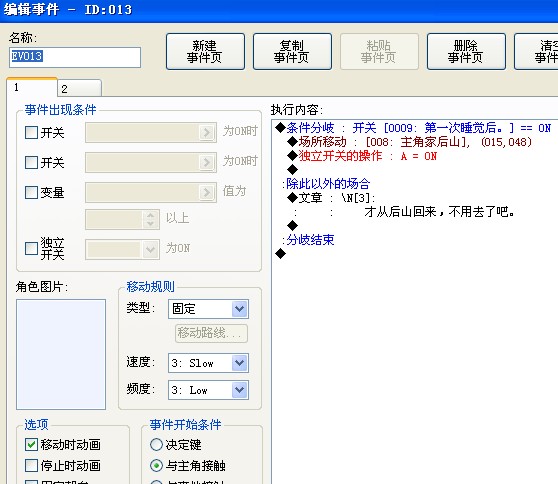This screenshot has height=484, width=558.
Task: Check the 停止时动画 option
Action: 31,465
